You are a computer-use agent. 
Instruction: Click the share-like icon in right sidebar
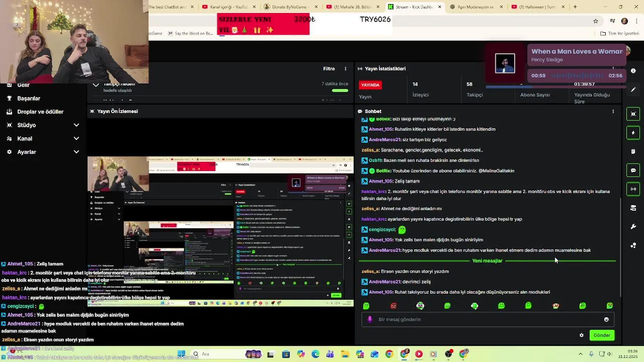point(633,245)
